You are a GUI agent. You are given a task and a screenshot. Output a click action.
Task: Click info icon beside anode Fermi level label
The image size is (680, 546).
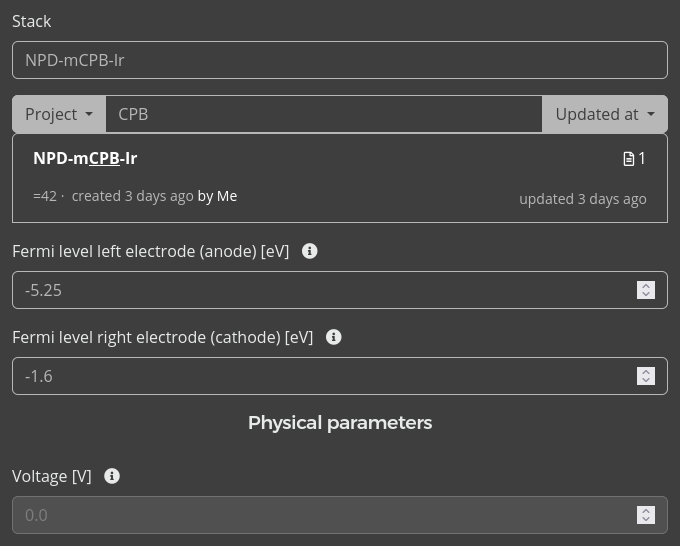coord(310,251)
